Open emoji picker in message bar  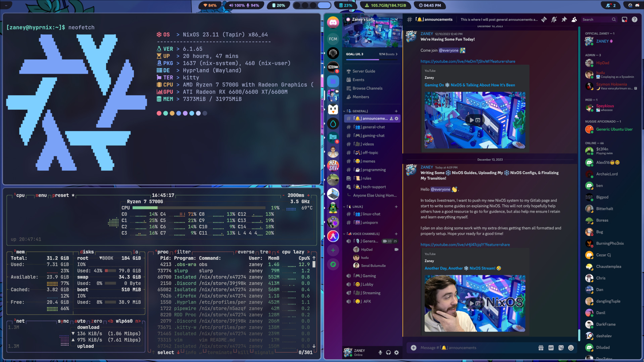pos(571,348)
